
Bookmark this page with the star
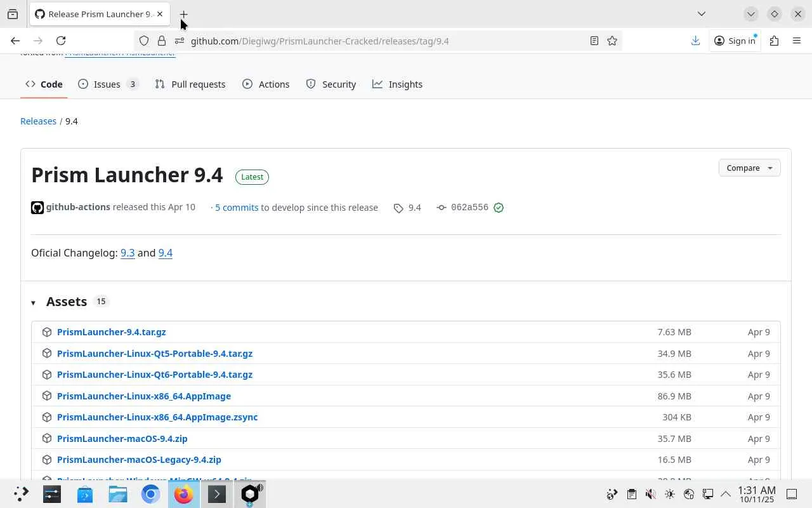coord(612,41)
